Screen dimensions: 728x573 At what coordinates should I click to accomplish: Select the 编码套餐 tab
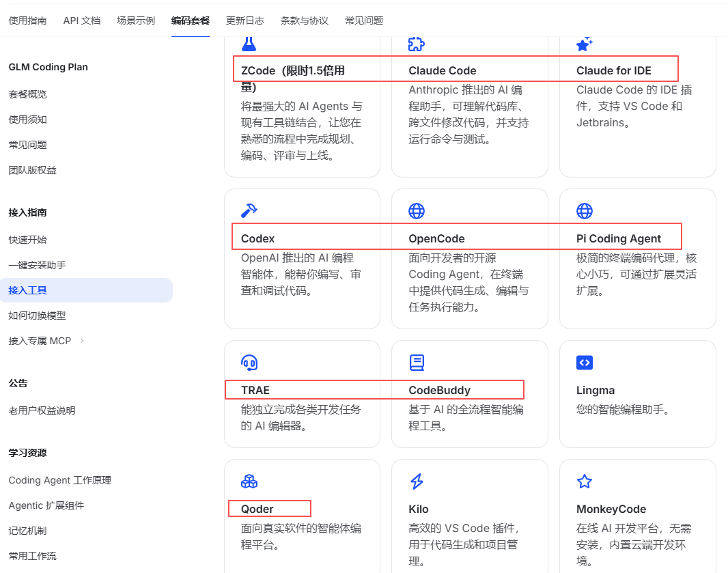(x=191, y=20)
